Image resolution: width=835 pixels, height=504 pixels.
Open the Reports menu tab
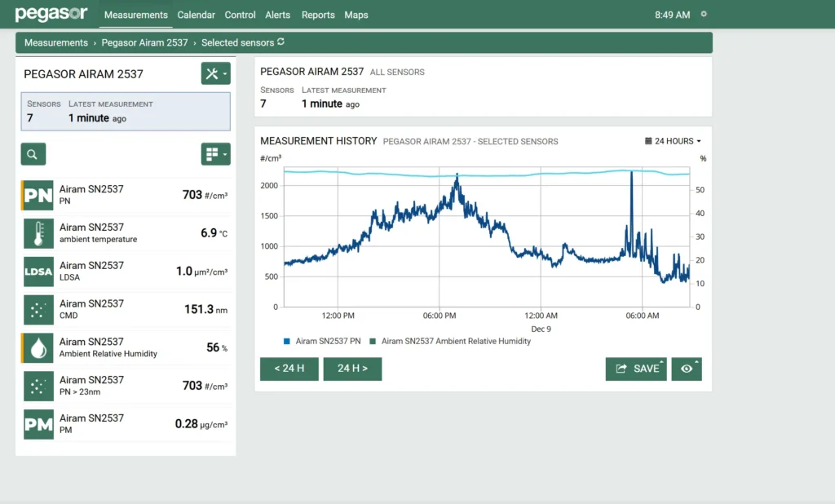point(318,15)
